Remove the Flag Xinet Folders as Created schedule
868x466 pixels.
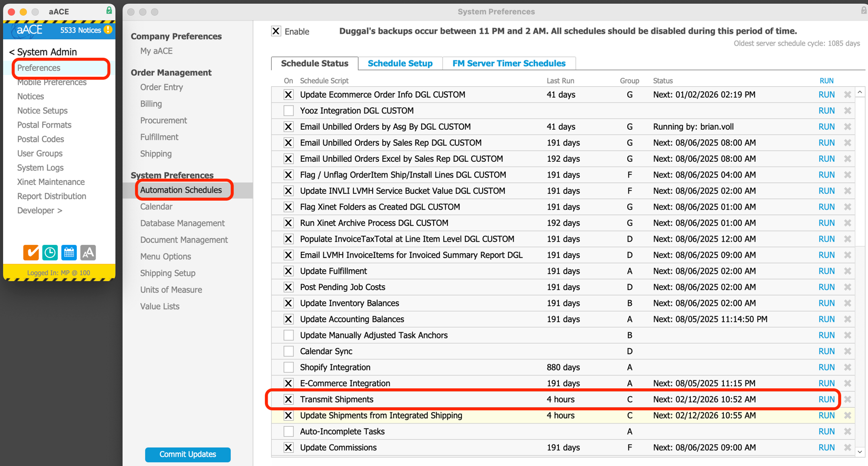pos(847,207)
